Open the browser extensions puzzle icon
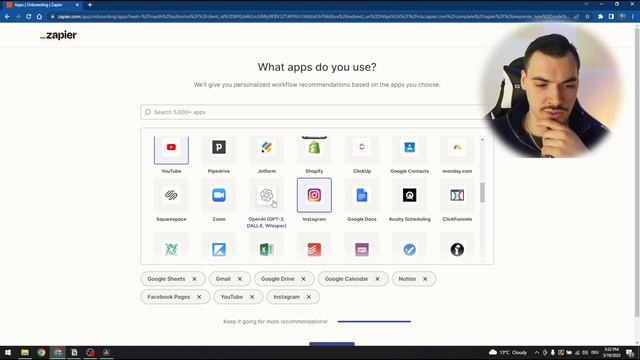This screenshot has width=640, height=360. pos(600,17)
